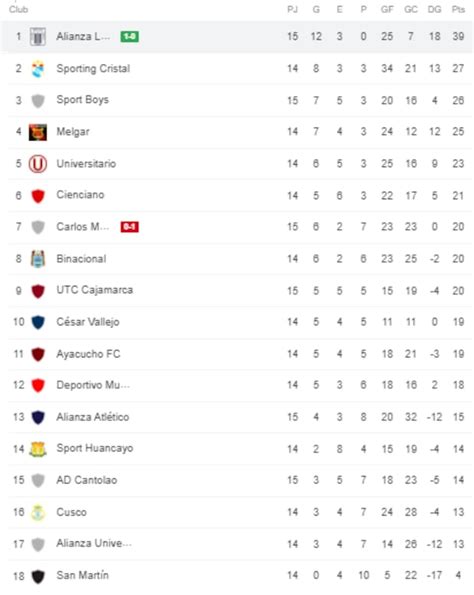Click the Alianza Lima club crest
Viewport: 474px width, 595px height.
(38, 37)
